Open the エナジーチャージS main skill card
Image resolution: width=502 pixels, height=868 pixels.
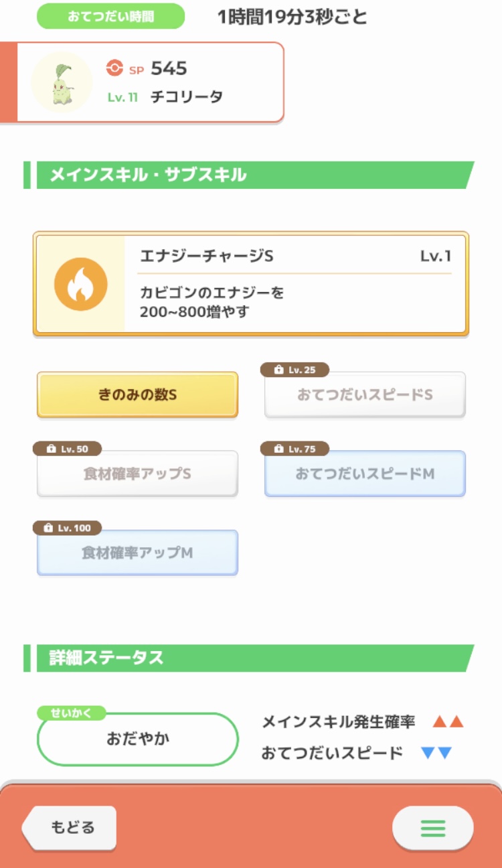295,284
